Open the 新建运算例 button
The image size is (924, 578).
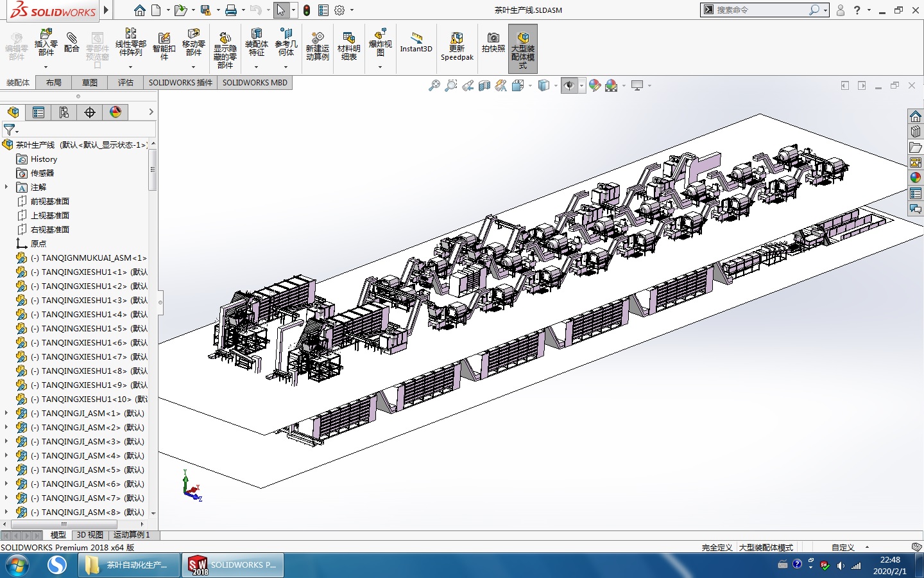(x=317, y=46)
